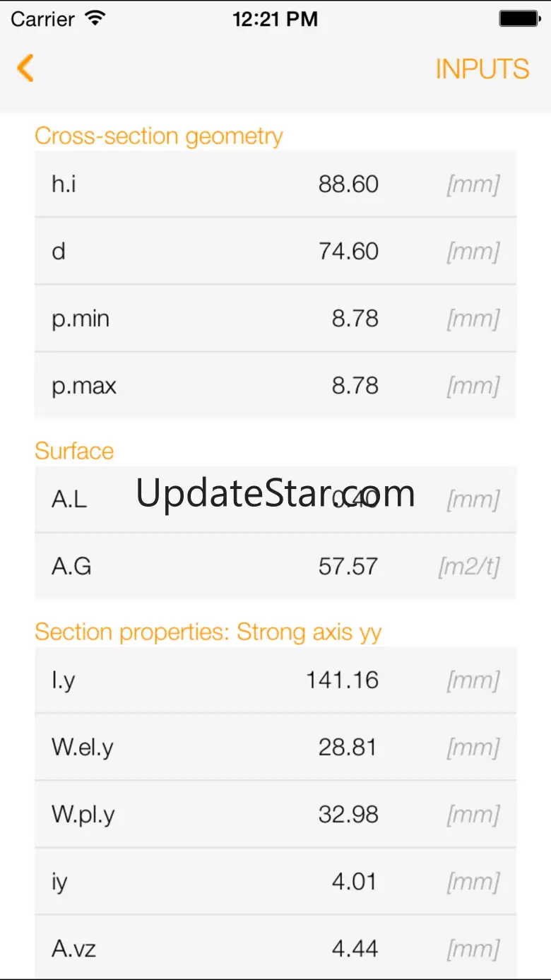This screenshot has width=551, height=980.
Task: Tap the p.min value 8.78
Action: [x=355, y=319]
